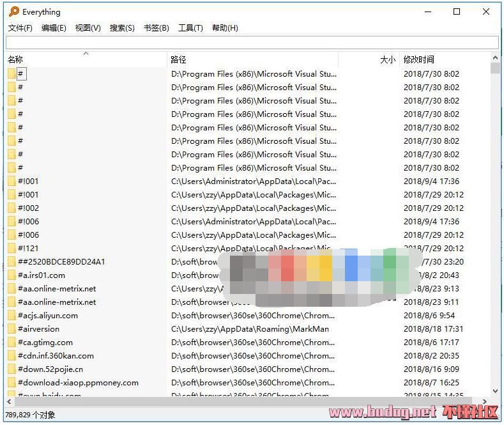Viewport: 504px width, 425px height.
Task: Sort results by 路径 column header
Action: 253,59
